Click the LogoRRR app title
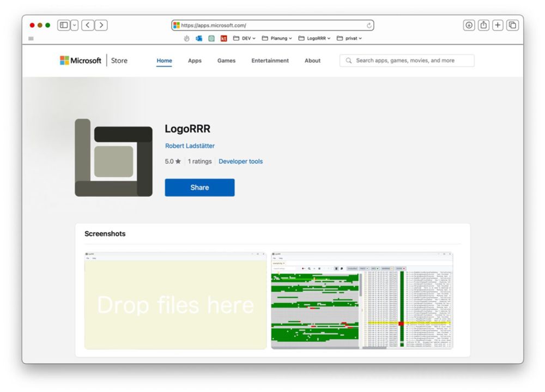Screen dimensions: 545x392 187,129
